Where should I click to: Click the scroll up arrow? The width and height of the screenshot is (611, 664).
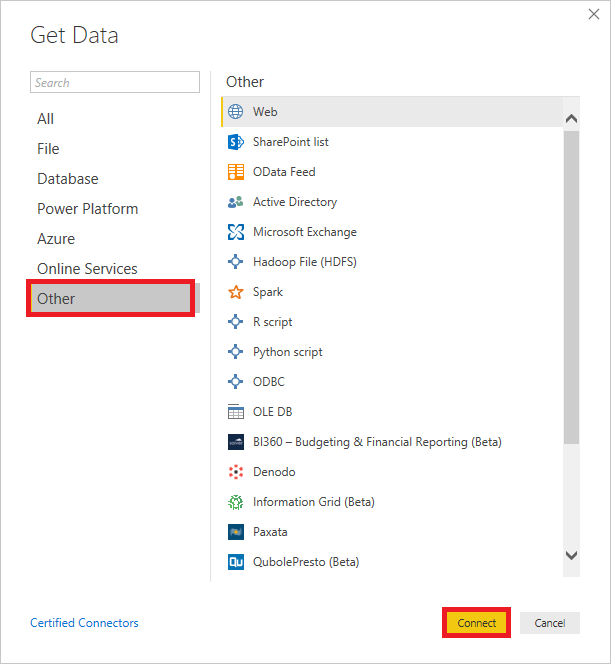coord(571,118)
